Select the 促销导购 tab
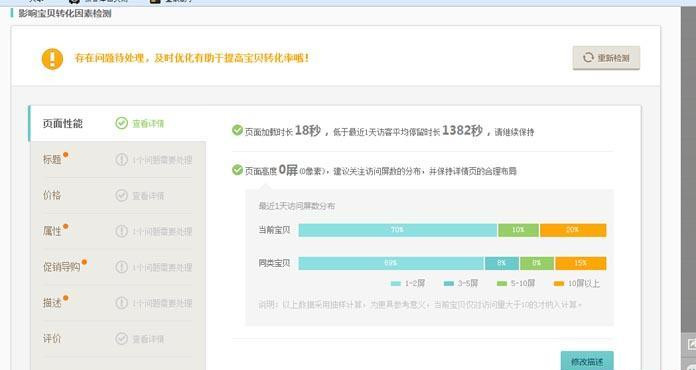Viewport: 696px width, 370px height. pyautogui.click(x=118, y=267)
